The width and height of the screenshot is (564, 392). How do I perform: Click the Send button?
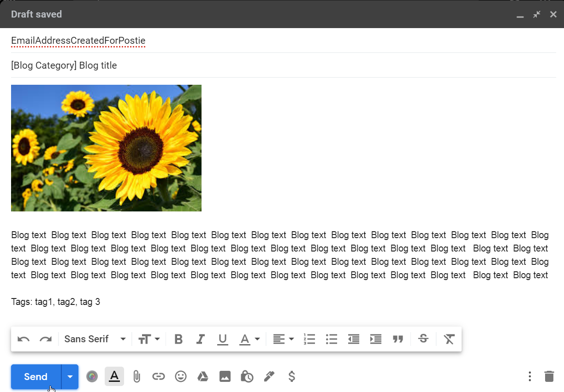[x=36, y=377]
